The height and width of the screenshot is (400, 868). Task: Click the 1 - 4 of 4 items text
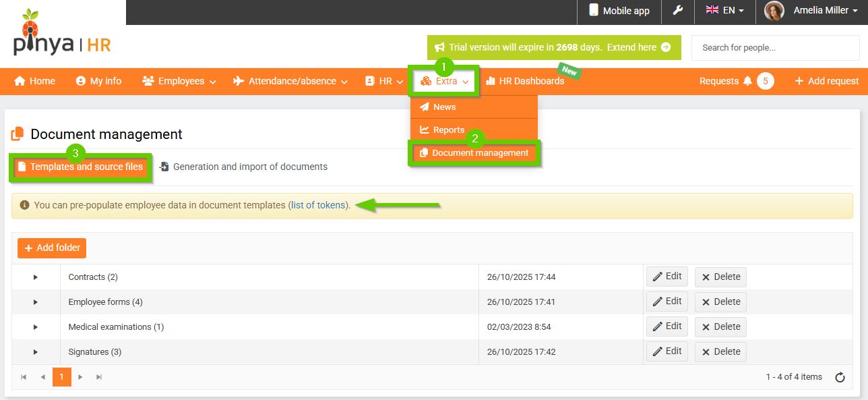794,377
